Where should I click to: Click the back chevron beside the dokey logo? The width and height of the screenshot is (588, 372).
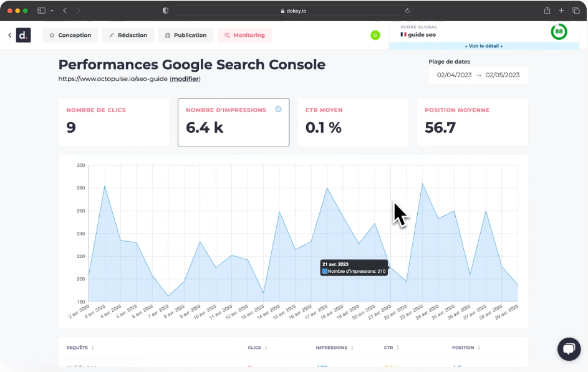point(8,35)
